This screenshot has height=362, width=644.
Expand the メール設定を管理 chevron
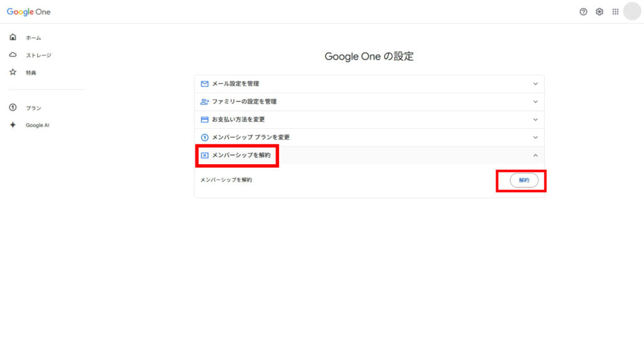(535, 84)
